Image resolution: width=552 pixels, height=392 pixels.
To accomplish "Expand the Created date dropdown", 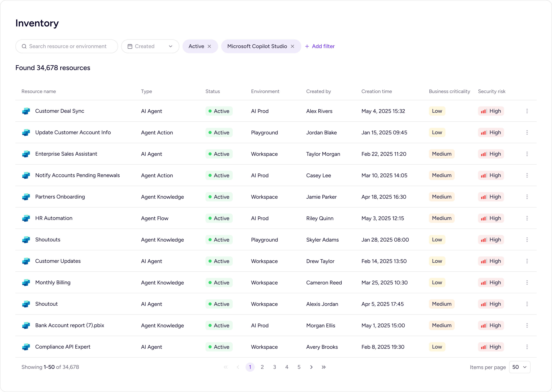I will pos(150,46).
